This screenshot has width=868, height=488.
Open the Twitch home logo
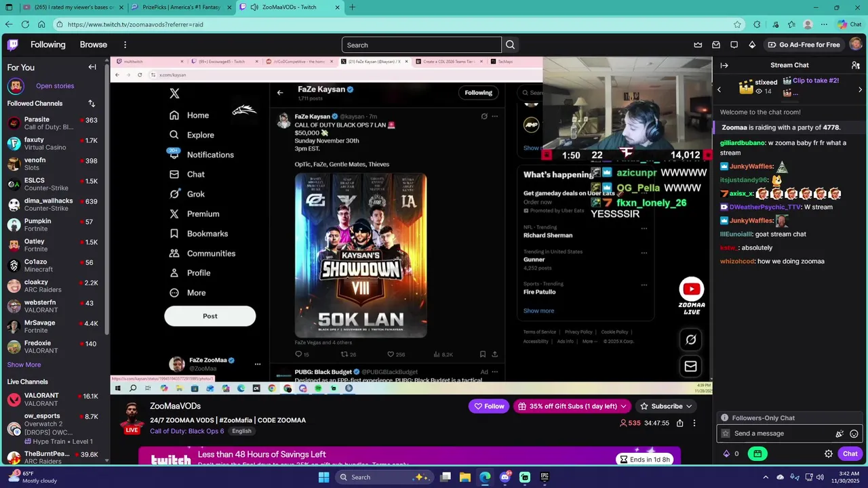[13, 45]
